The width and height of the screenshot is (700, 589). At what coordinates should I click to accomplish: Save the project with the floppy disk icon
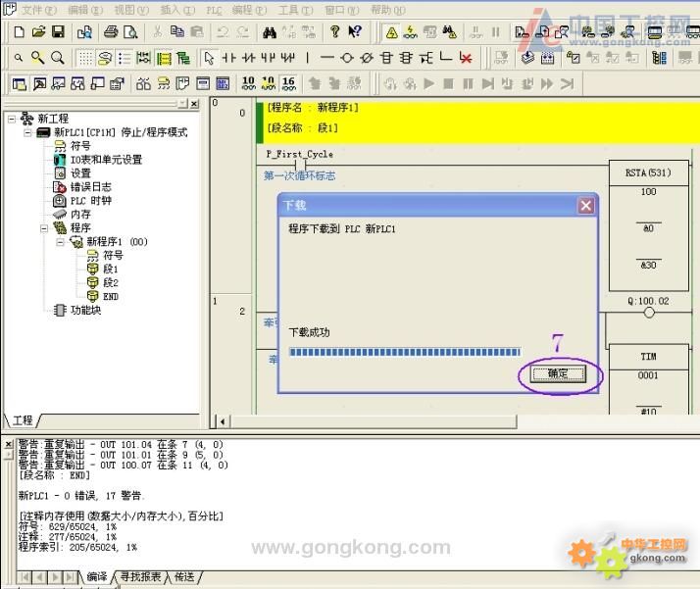[58, 32]
